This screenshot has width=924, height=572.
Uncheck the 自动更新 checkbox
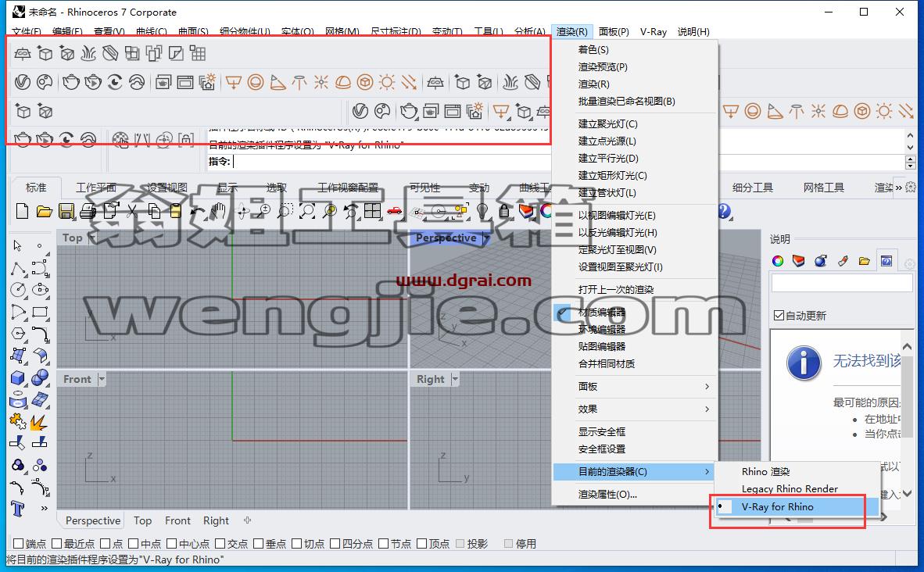[779, 316]
